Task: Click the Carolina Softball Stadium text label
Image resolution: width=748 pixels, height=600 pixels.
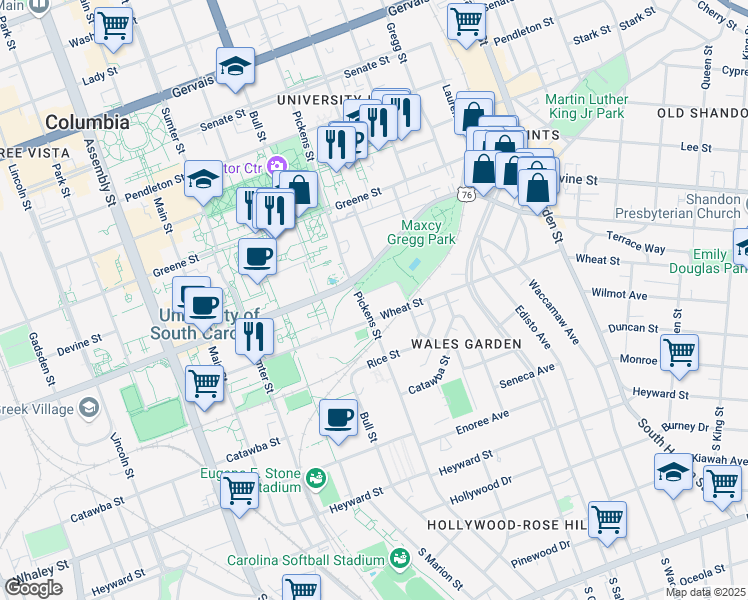Action: point(305,560)
